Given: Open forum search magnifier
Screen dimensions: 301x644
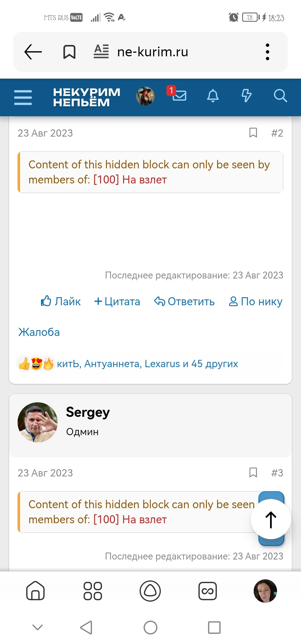Looking at the screenshot, I should tap(280, 96).
